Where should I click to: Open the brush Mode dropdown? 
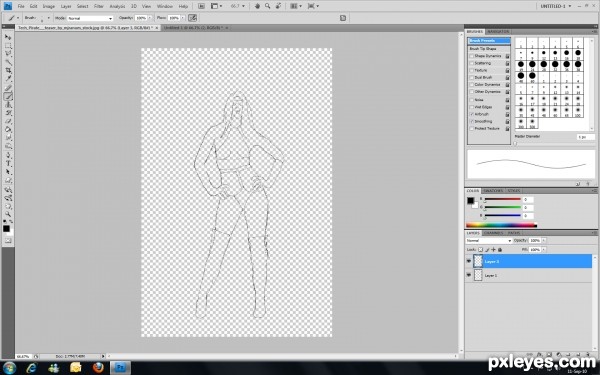[90, 18]
